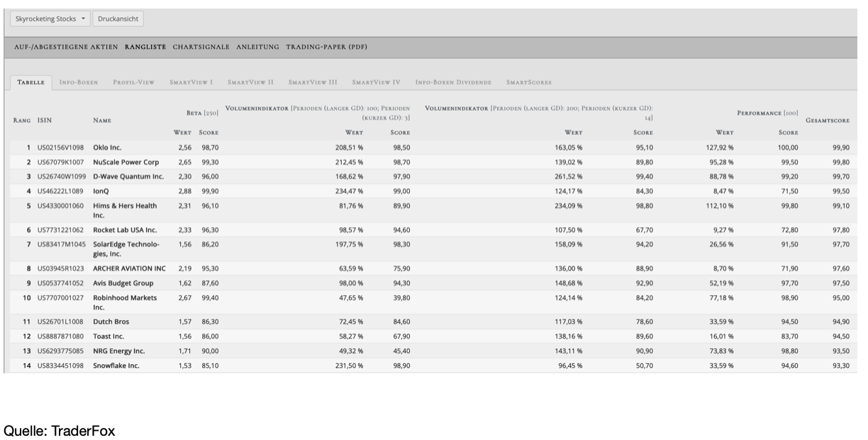Switch to the Profil-View tab
Image resolution: width=868 pixels, height=440 pixels.
(x=133, y=82)
